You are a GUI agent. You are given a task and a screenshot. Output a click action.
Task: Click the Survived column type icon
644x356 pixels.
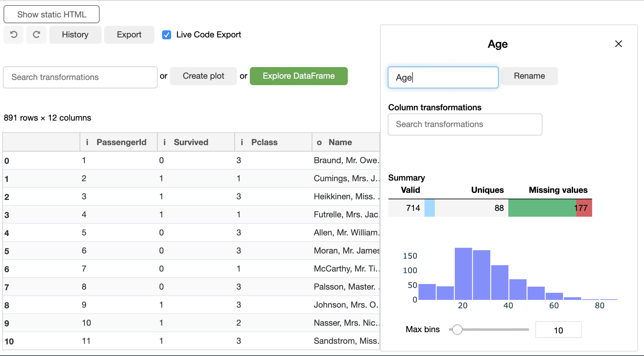point(164,142)
